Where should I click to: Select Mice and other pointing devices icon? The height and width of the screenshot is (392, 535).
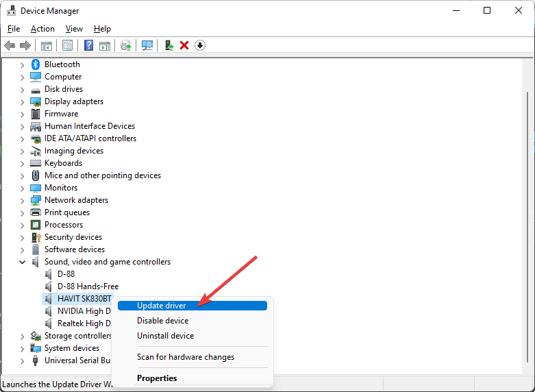pos(36,175)
